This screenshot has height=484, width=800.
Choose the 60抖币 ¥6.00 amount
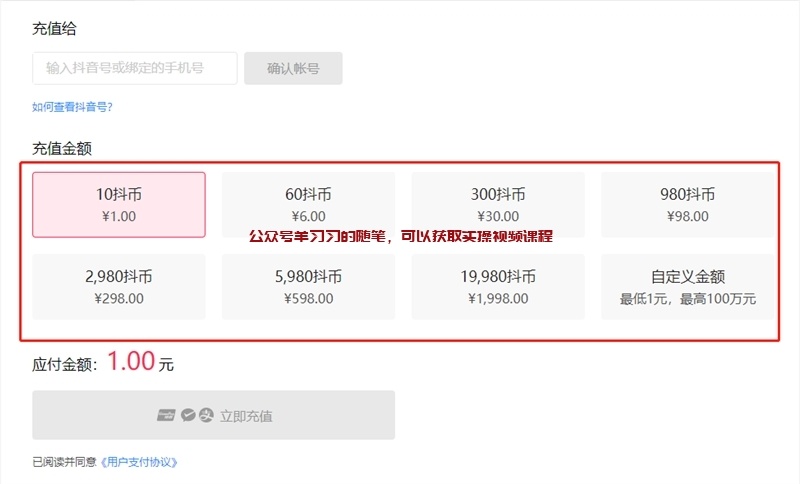click(308, 204)
